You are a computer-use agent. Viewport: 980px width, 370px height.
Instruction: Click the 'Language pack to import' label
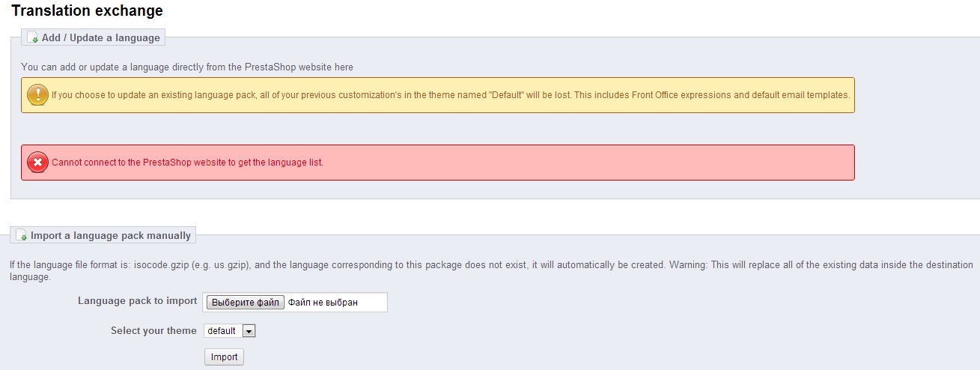[x=137, y=301]
